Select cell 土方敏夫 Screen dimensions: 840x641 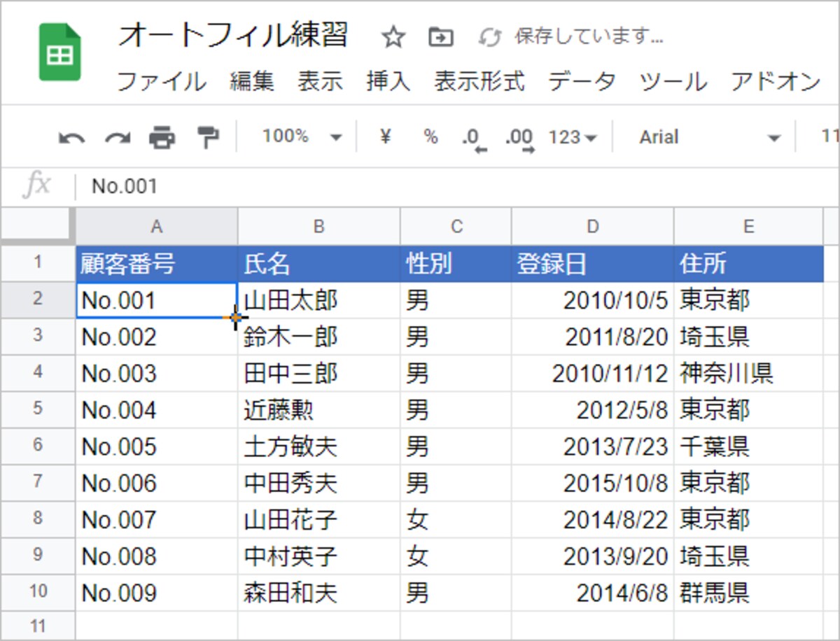(318, 446)
